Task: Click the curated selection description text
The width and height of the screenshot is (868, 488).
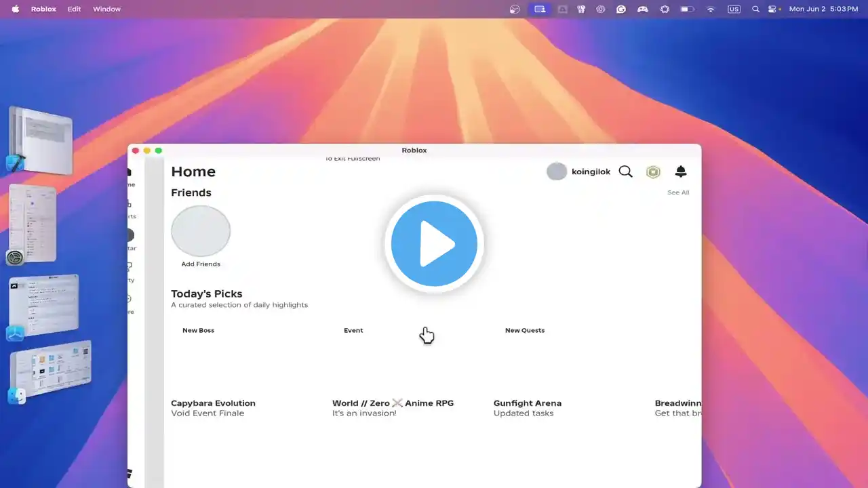Action: (239, 305)
